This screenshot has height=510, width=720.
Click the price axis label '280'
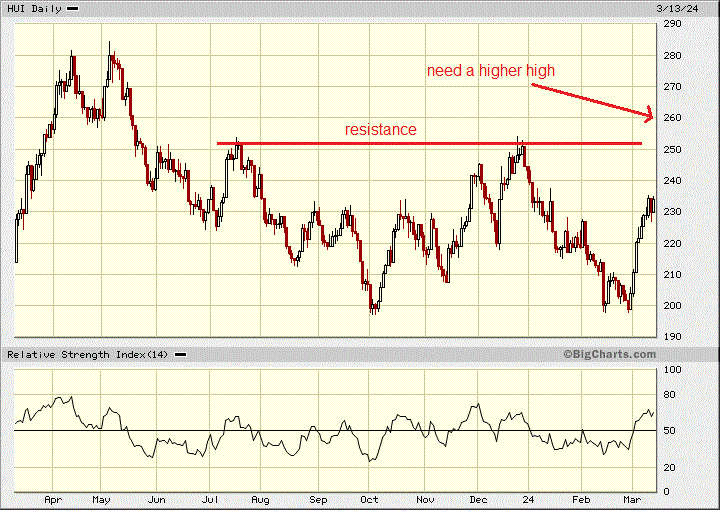pos(672,56)
